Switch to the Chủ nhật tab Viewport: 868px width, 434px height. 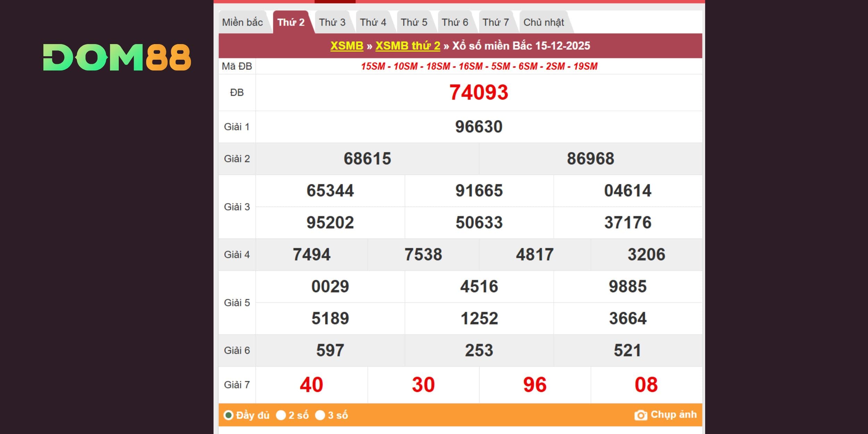click(543, 23)
